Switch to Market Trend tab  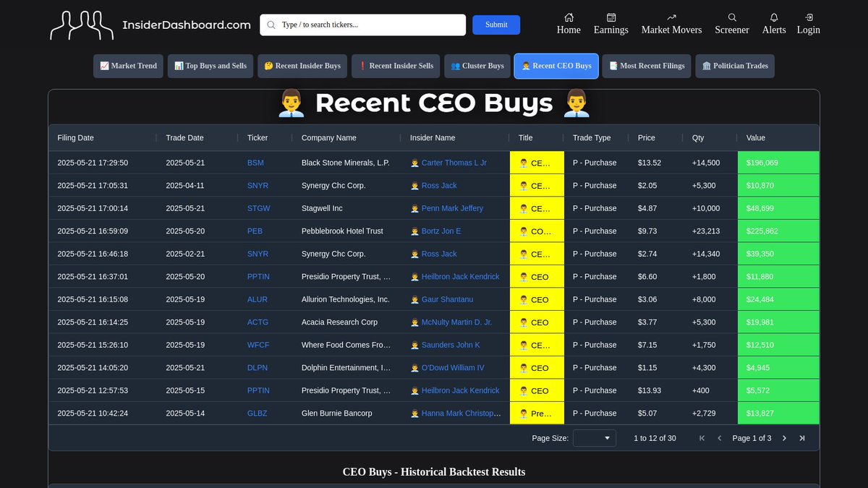129,66
